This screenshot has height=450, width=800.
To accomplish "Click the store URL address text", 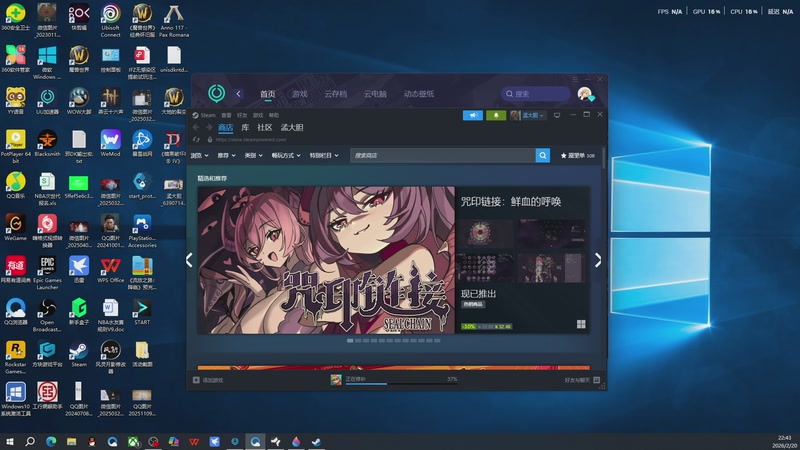I will pyautogui.click(x=251, y=140).
